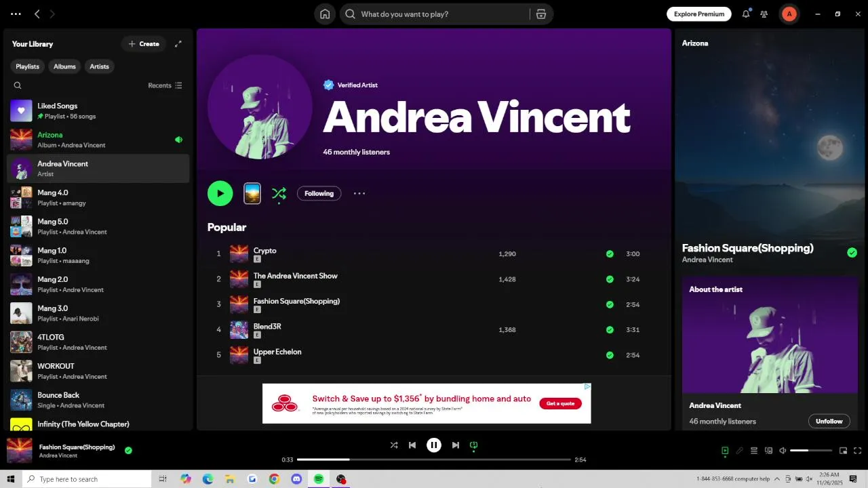Open the Mang 3.0 playlist
This screenshot has width=868, height=488.
[98, 313]
